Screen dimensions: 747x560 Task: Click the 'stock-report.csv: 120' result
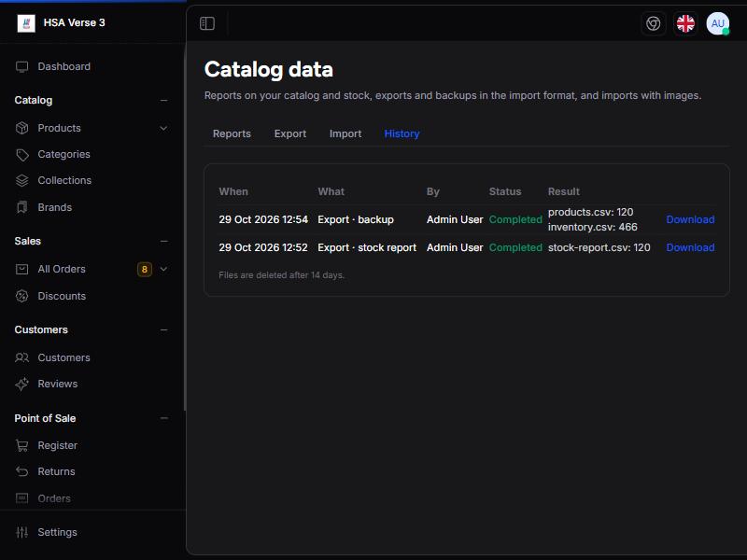point(599,247)
